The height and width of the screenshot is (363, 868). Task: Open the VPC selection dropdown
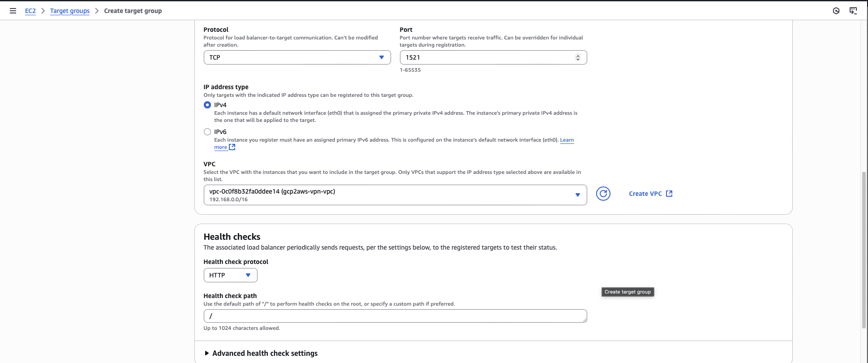point(395,195)
